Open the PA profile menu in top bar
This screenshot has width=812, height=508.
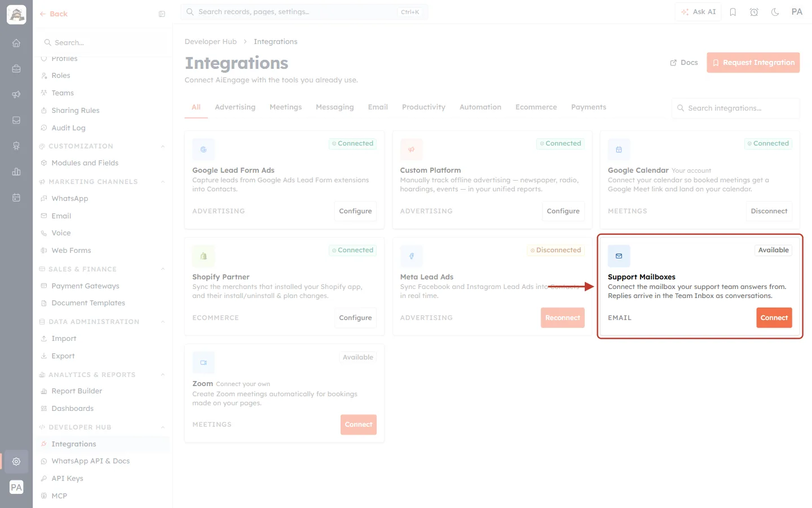point(797,12)
